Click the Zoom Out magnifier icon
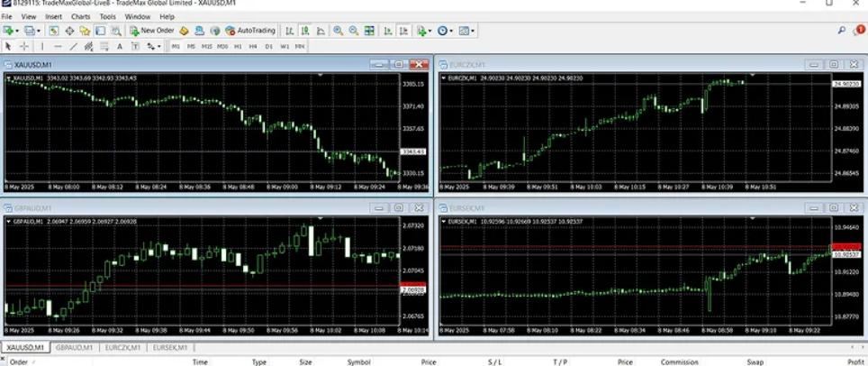 pyautogui.click(x=353, y=31)
